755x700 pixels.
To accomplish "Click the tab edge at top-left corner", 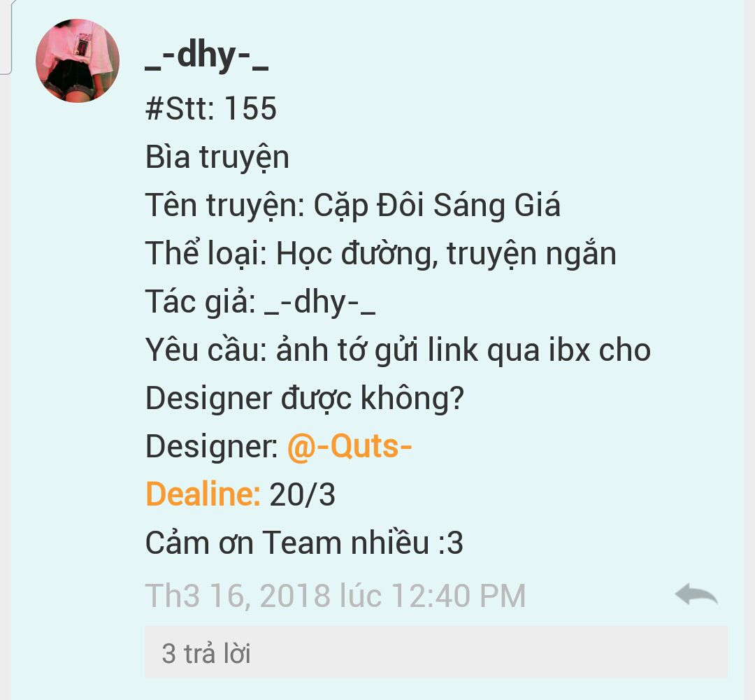I will (6, 37).
